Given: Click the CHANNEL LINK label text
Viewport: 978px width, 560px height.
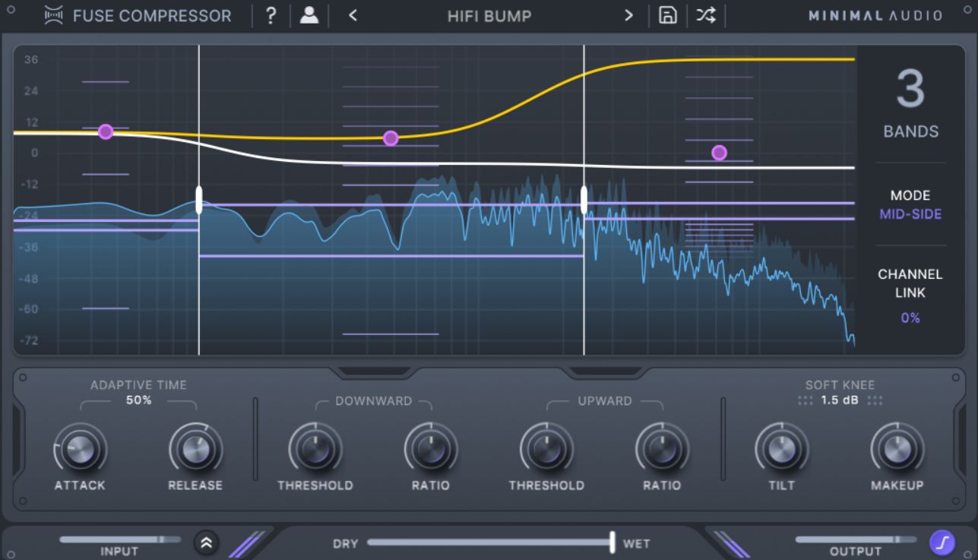Looking at the screenshot, I should (910, 283).
